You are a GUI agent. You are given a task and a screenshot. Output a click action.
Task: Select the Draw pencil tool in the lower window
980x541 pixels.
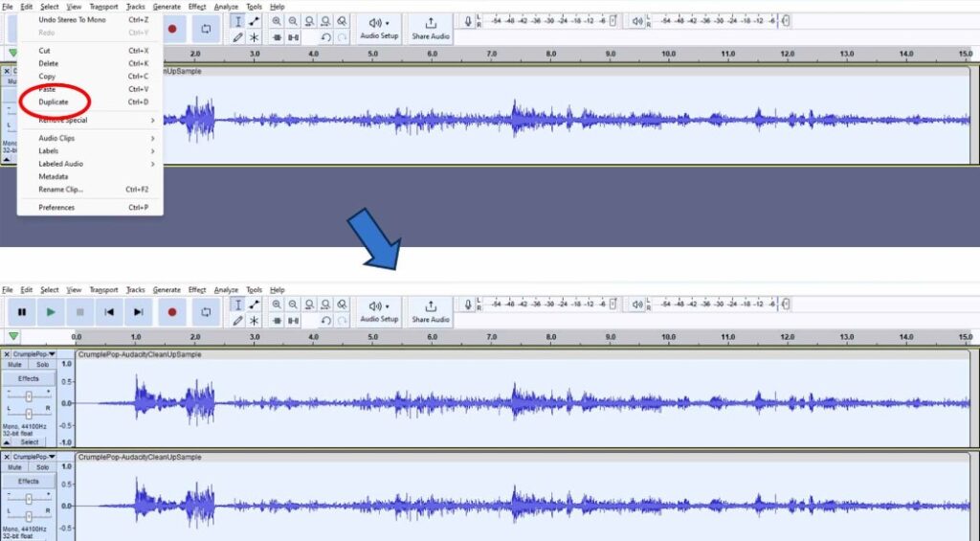237,320
